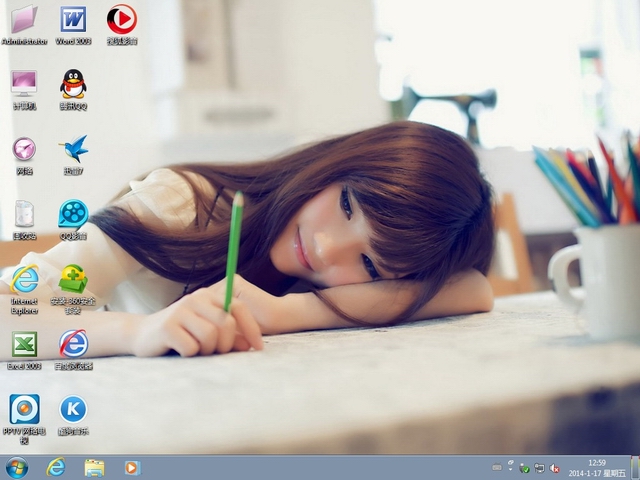Open the Windows Start menu
Image resolution: width=640 pixels, height=480 pixels.
point(17,468)
